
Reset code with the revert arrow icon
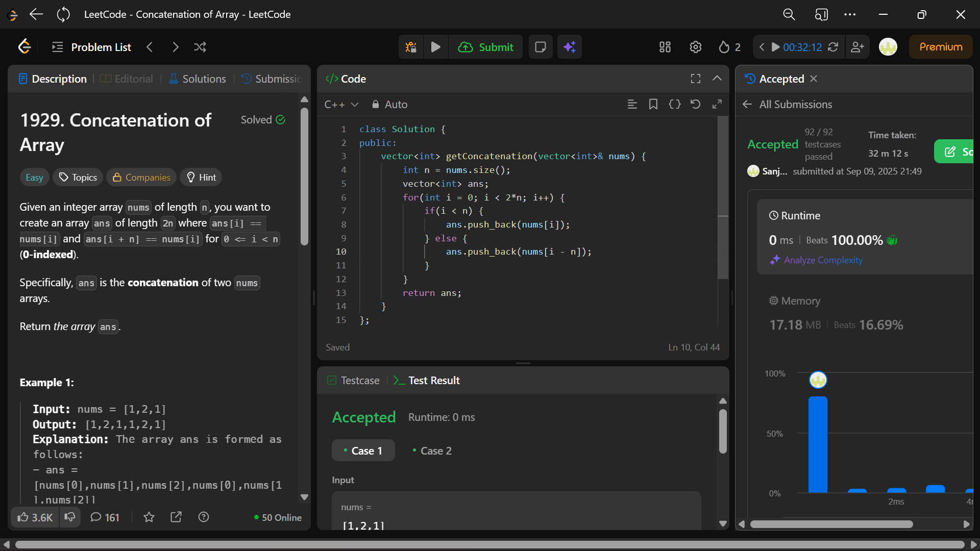[695, 104]
